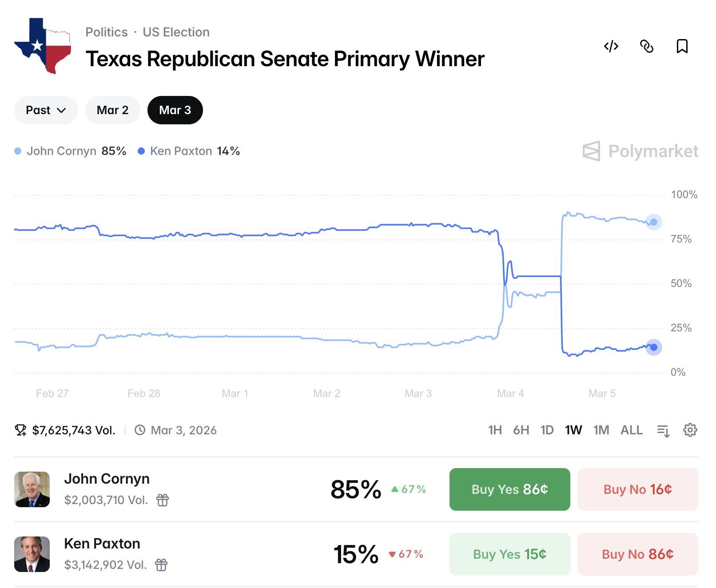Buy Yes on John Cornyn at 86¢
The image size is (716, 588).
(x=509, y=489)
